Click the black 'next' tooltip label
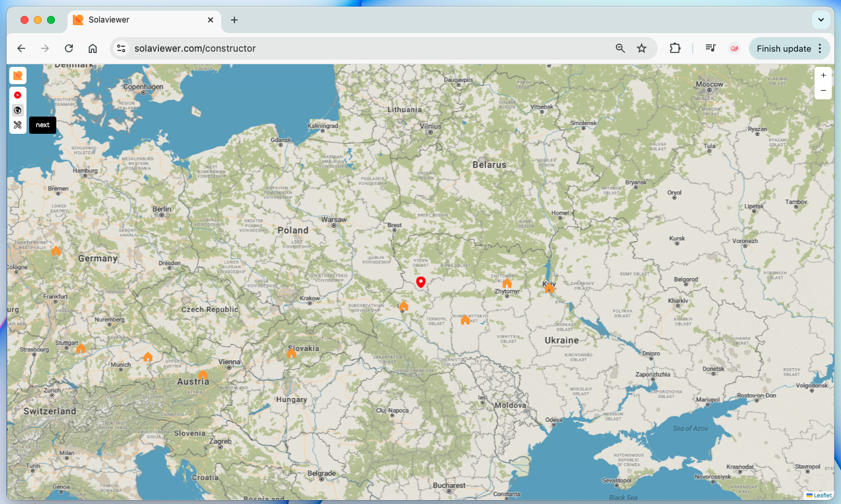Viewport: 841px width, 504px height. coord(43,125)
